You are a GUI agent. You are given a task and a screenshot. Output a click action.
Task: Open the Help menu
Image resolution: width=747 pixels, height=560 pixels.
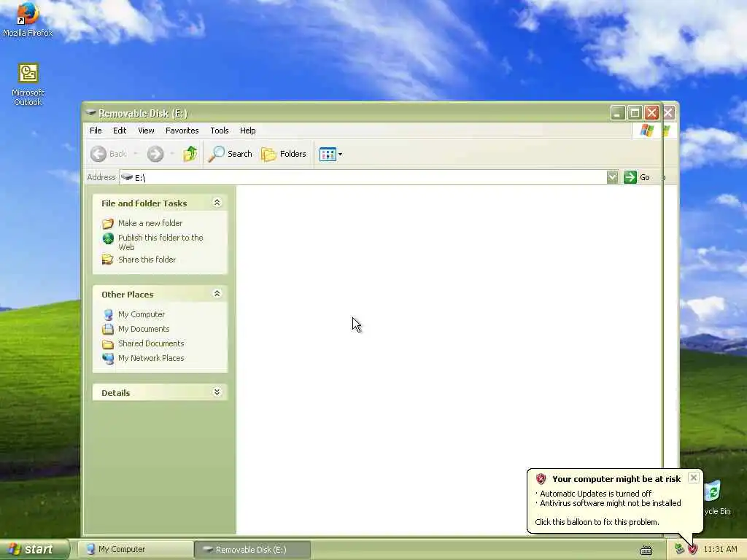pos(248,131)
